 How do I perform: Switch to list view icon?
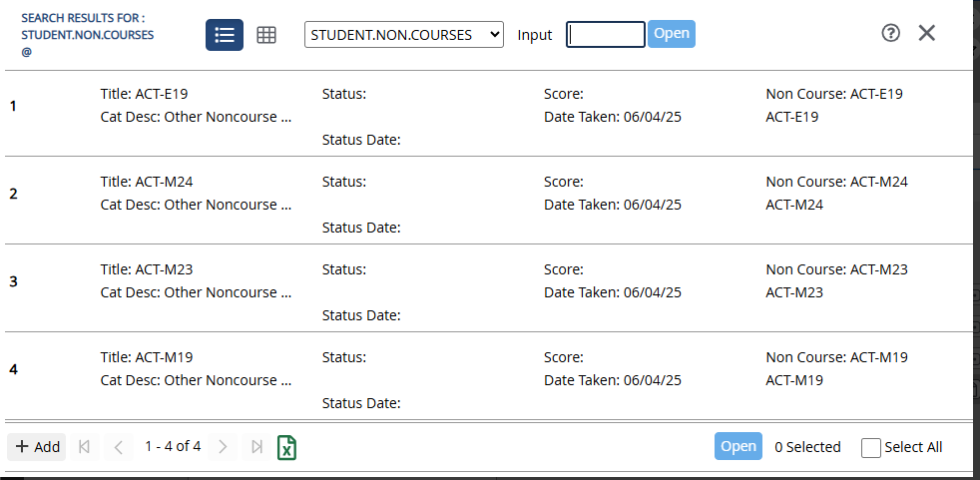tap(225, 35)
